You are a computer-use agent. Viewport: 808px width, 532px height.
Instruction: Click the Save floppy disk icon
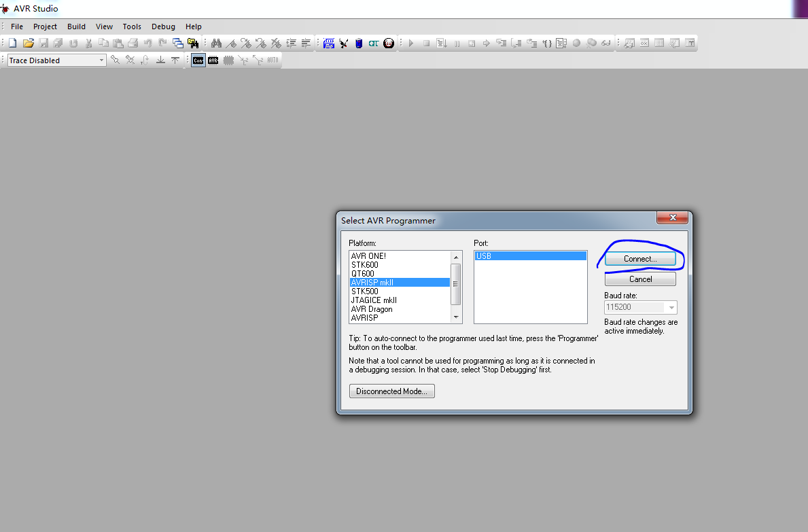click(43, 43)
